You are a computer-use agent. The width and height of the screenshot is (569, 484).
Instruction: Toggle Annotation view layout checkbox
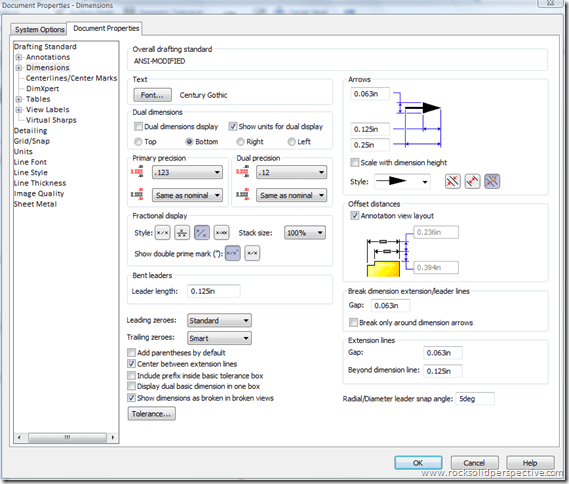pyautogui.click(x=355, y=216)
